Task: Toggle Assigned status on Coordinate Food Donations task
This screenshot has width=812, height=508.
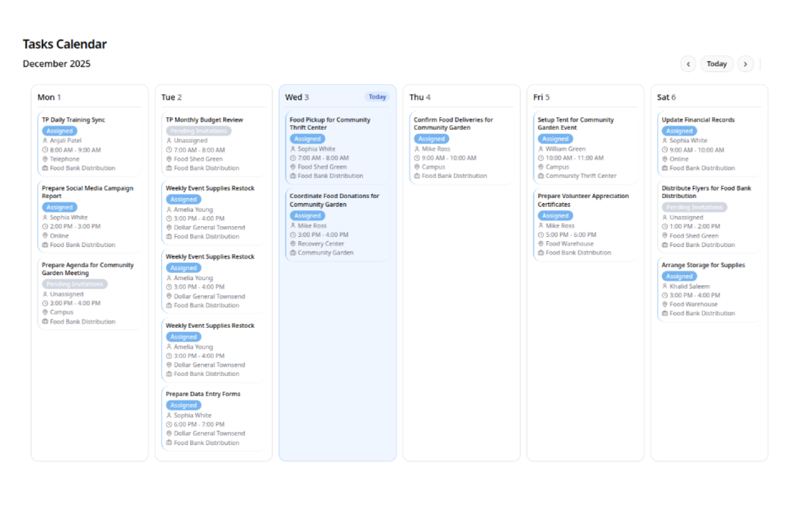Action: point(307,215)
